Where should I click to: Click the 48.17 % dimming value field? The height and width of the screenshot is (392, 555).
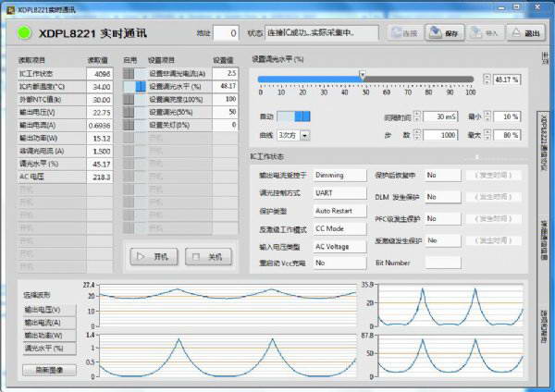point(507,80)
